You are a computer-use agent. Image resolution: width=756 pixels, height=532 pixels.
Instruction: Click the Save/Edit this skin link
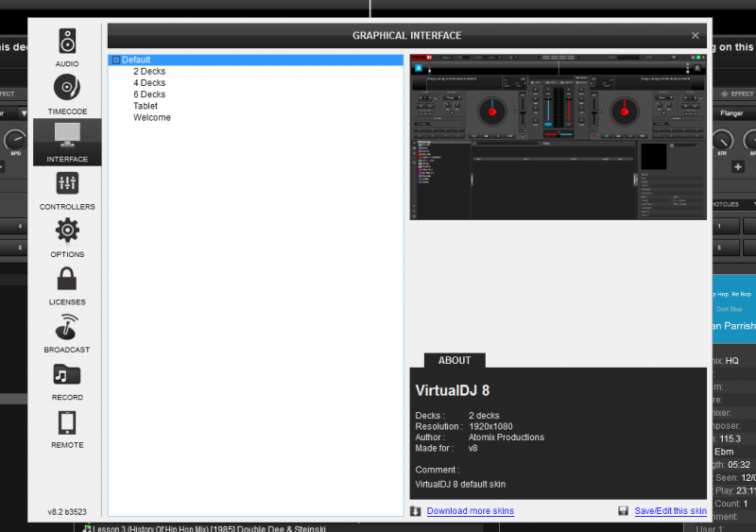coord(670,511)
